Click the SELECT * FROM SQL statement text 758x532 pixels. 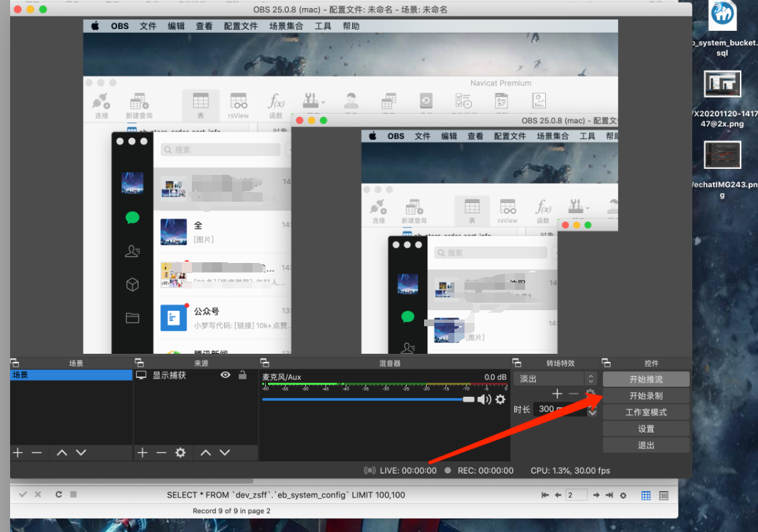click(x=285, y=495)
